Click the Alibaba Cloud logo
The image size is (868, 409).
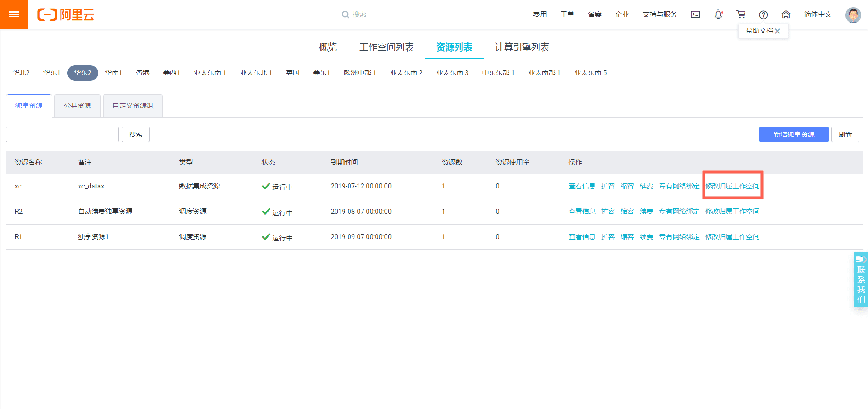coord(66,14)
